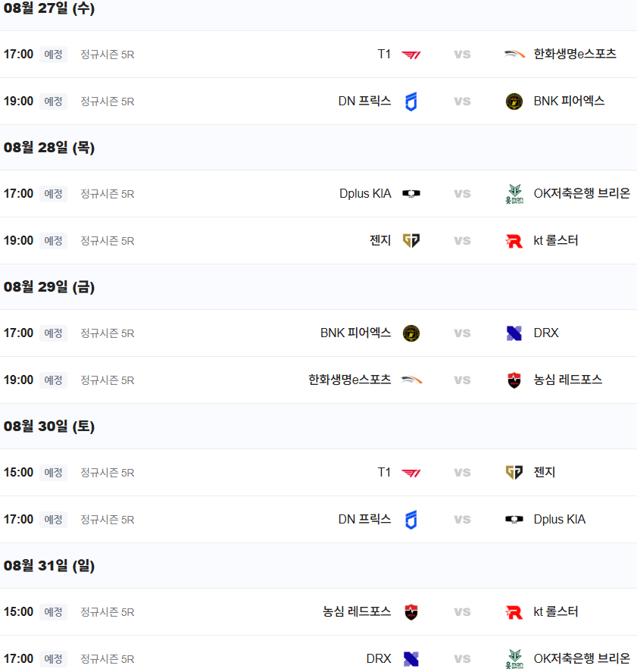Click Dplus KIA logo in Aug 28 match
This screenshot has width=637, height=672.
click(411, 194)
